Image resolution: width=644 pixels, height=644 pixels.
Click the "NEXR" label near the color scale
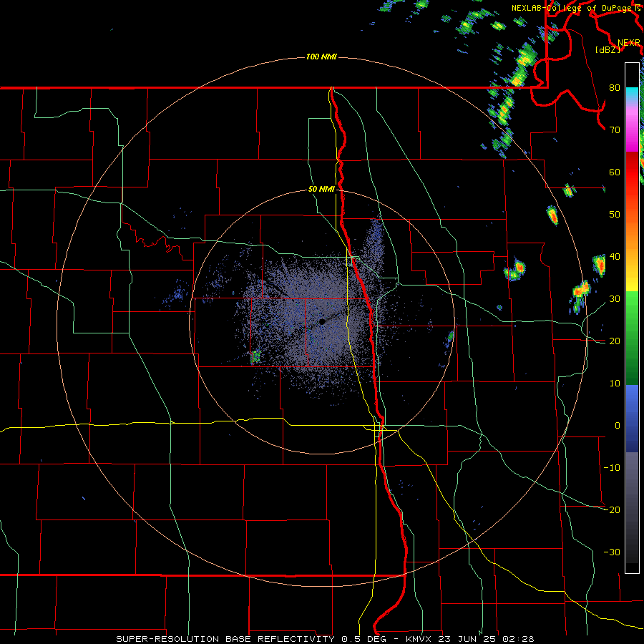coord(628,43)
